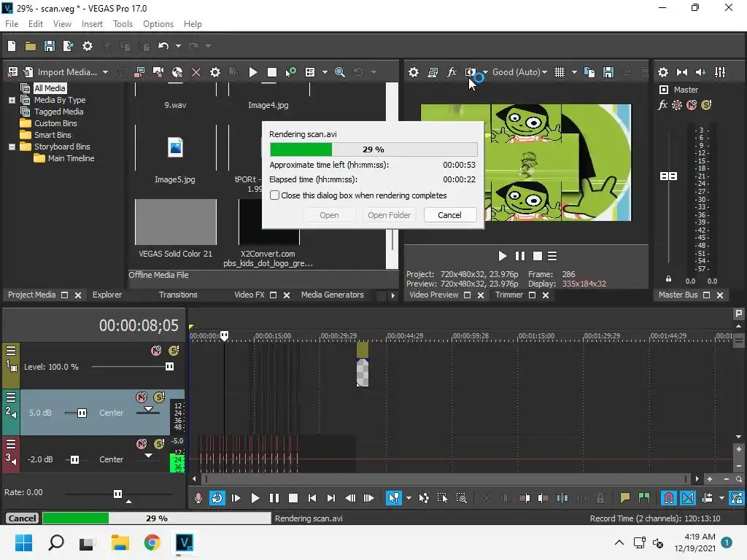Remove selected media with red X icon
This screenshot has height=560, width=747.
pos(196,72)
